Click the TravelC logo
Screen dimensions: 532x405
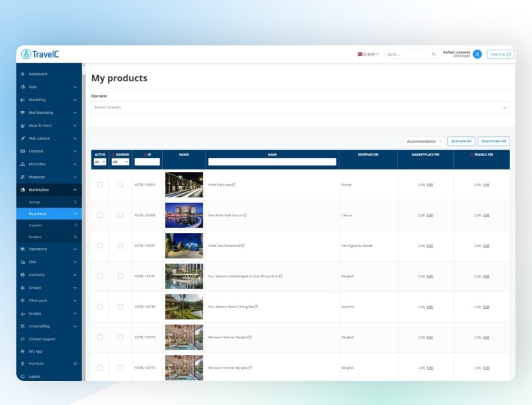40,54
